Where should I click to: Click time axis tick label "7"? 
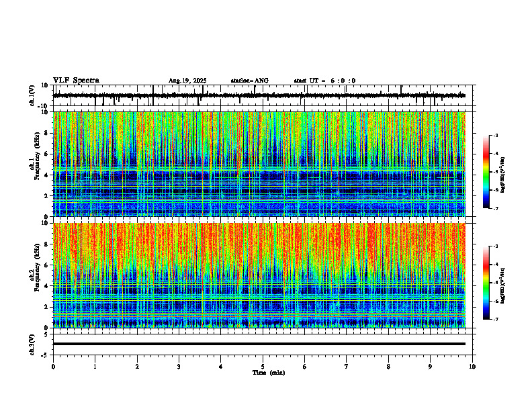coord(347,367)
